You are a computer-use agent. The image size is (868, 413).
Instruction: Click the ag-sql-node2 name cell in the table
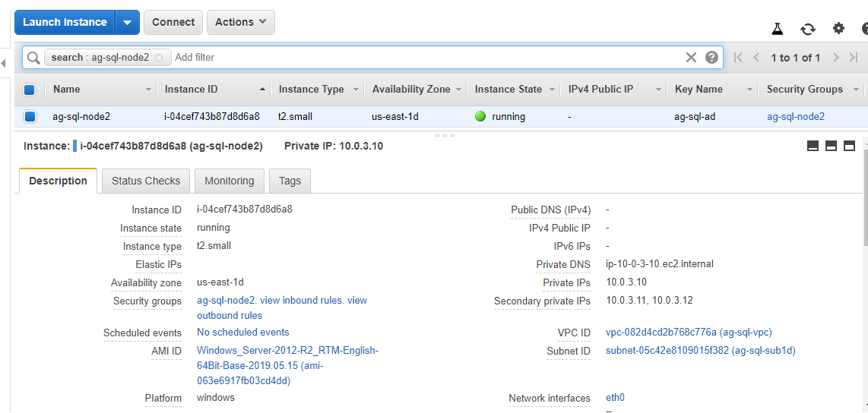[x=81, y=117]
